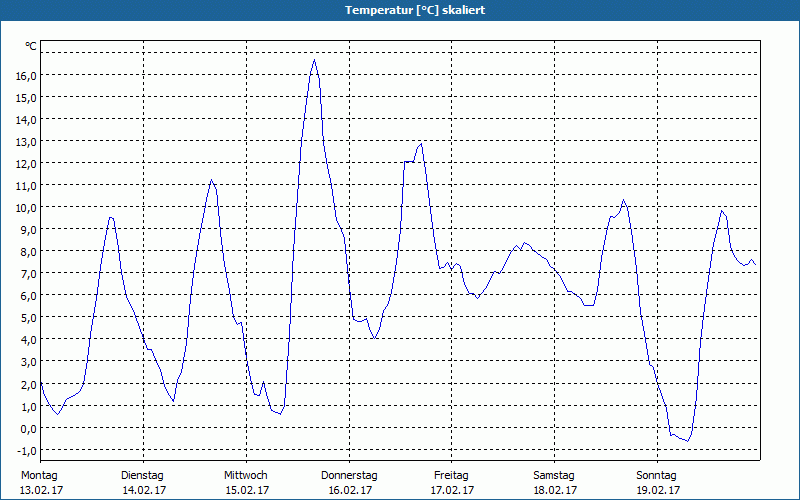This screenshot has width=800, height=500.
Task: Click the chart title 'Temperatur [°C] skaliert'
Action: click(x=400, y=10)
